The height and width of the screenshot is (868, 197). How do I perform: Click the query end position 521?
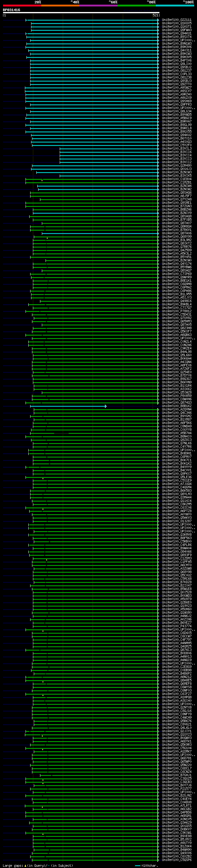click(x=155, y=15)
